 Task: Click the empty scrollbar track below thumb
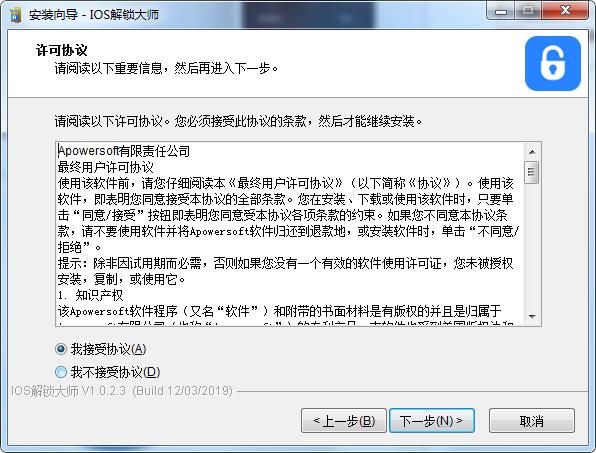[532, 246]
